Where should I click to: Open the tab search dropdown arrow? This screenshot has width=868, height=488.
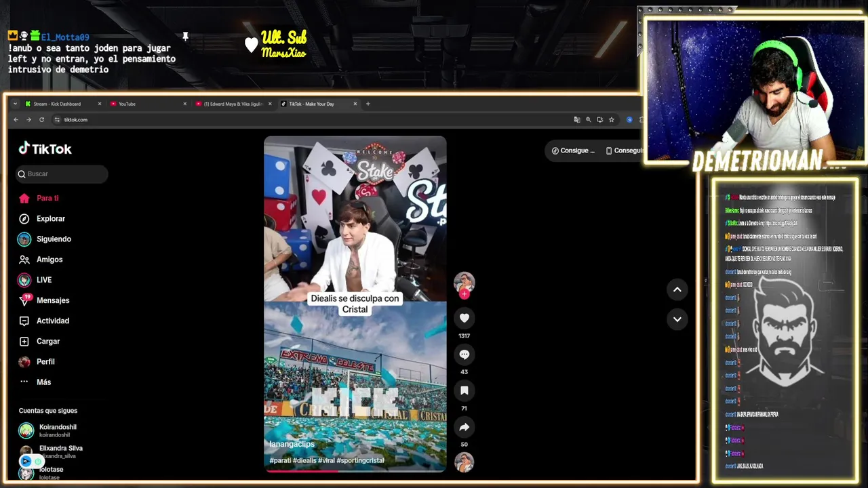click(15, 104)
